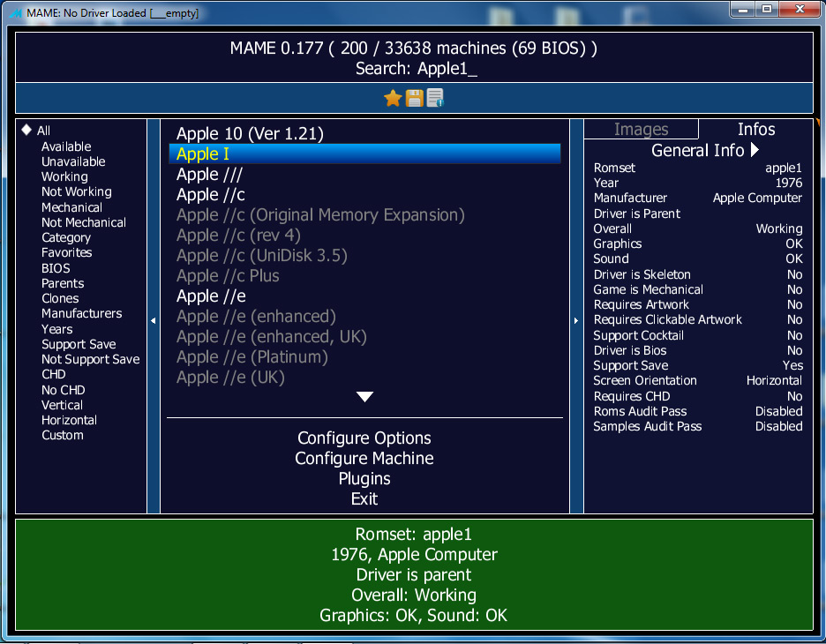826x644 pixels.
Task: Select Apple //e (UK) entry
Action: 364,378
